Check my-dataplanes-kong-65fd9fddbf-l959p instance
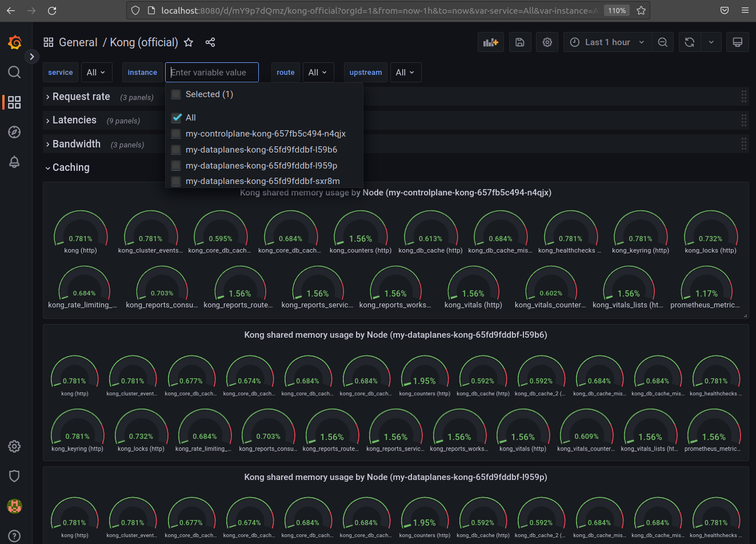Viewport: 756px width, 544px height. pyautogui.click(x=176, y=166)
